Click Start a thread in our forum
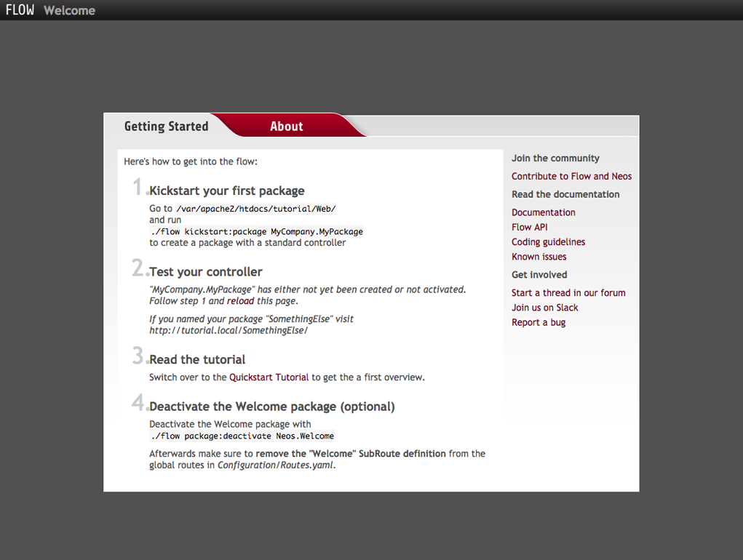The height and width of the screenshot is (560, 743). pos(568,292)
